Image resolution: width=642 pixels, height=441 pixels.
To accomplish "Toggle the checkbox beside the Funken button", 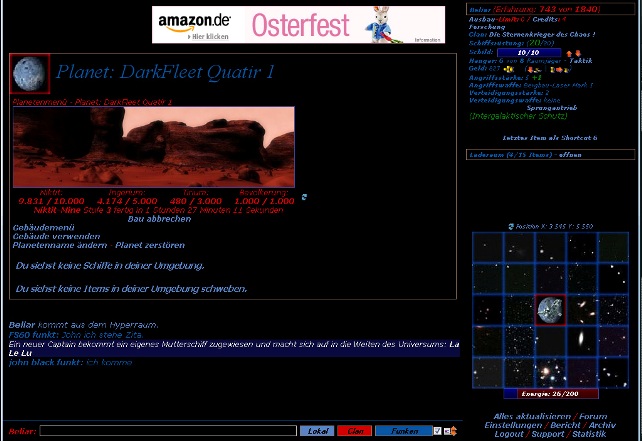I will [x=438, y=431].
